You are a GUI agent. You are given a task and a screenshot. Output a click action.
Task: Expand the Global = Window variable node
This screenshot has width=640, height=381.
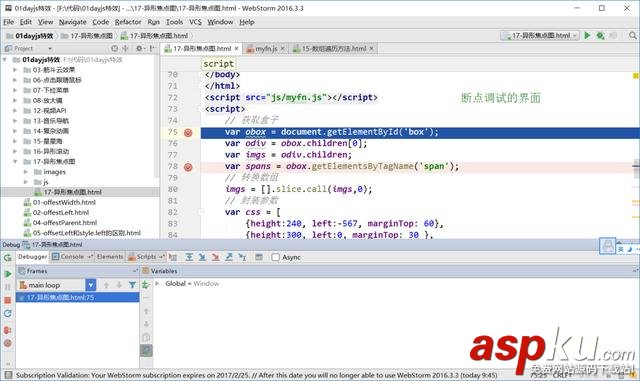(157, 283)
